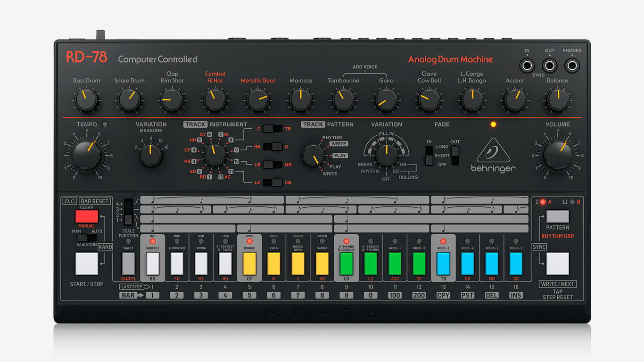This screenshot has height=362, width=644.
Task: Toggle the MAN / AUTO variation switch
Action: (x=87, y=238)
